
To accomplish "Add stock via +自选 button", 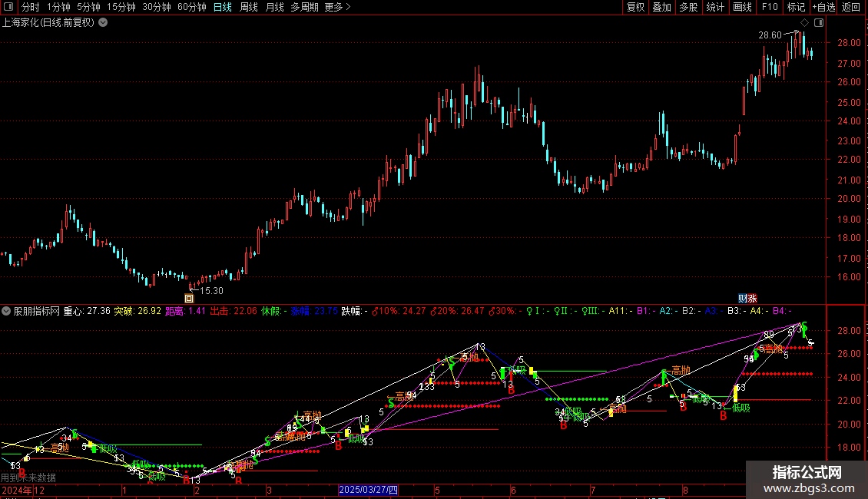I will pyautogui.click(x=823, y=7).
